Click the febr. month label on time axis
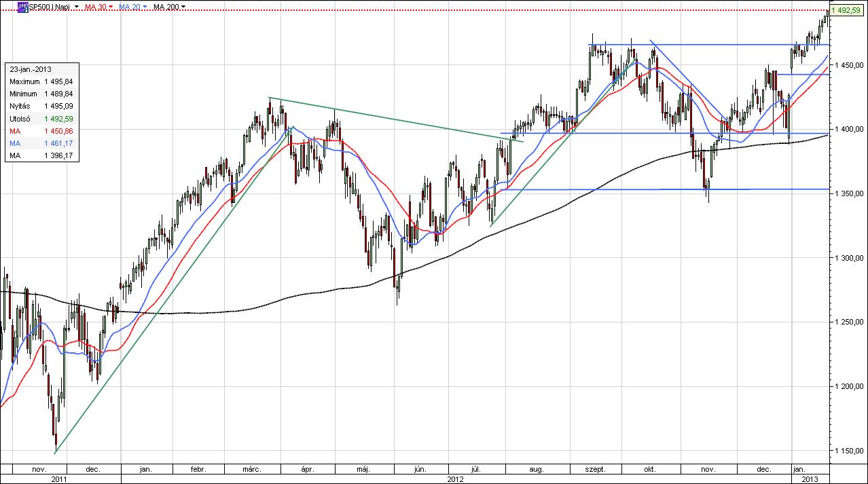This screenshot has height=484, width=868. pos(198,468)
